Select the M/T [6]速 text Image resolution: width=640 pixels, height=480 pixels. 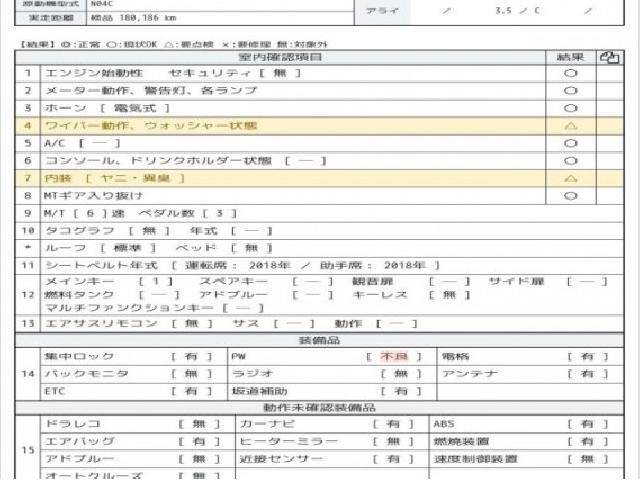click(x=84, y=213)
